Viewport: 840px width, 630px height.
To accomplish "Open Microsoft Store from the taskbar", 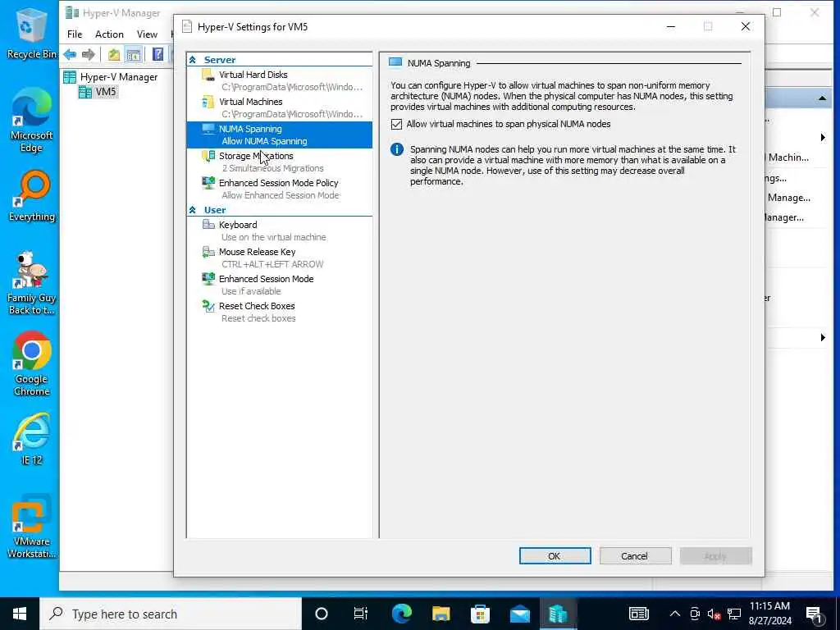I will pyautogui.click(x=480, y=614).
